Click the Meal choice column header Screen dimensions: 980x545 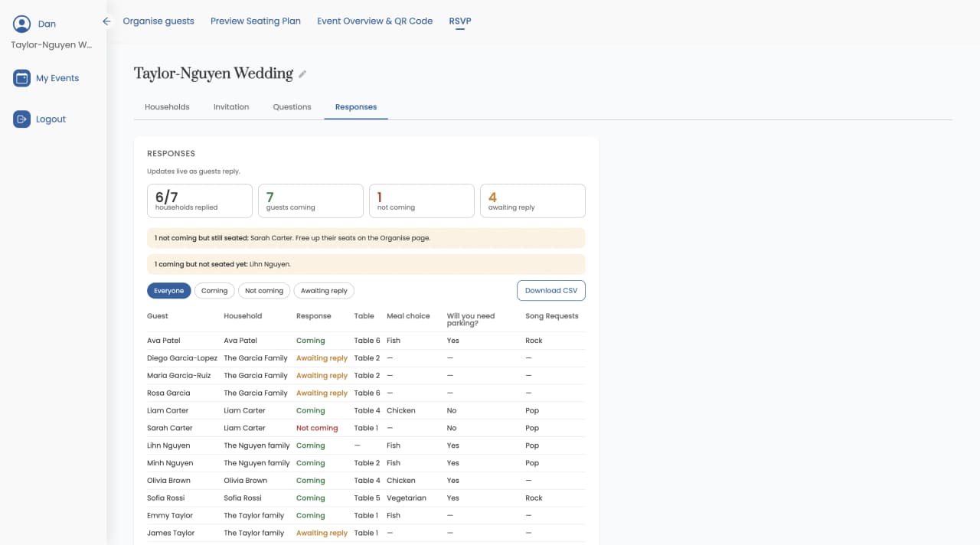[x=408, y=316]
